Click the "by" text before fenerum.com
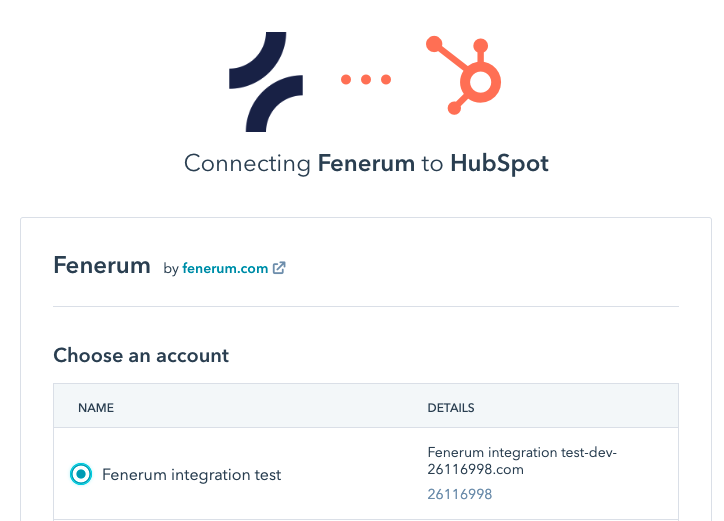The height and width of the screenshot is (521, 724). 171,268
